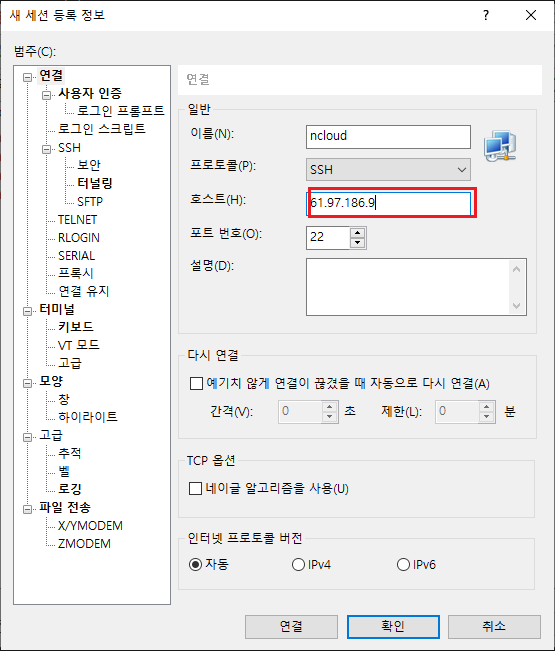Viewport: 555px width, 651px height.
Task: Collapse the 모양 tree node
Action: [27, 383]
